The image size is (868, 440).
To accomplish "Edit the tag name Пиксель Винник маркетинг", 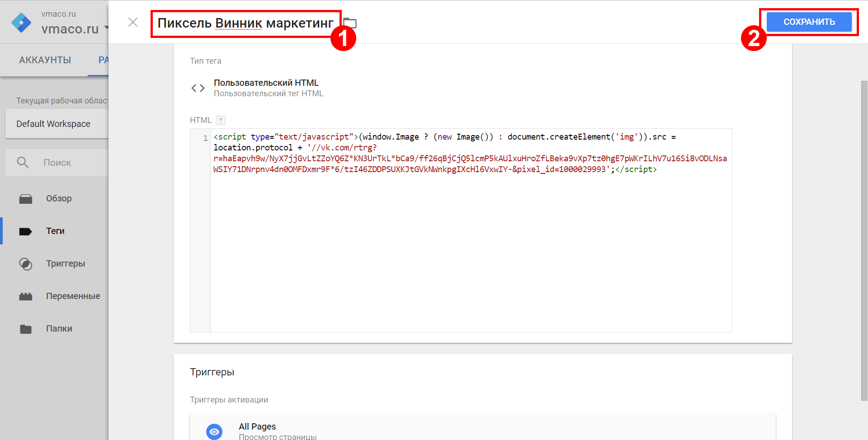I will [x=245, y=23].
